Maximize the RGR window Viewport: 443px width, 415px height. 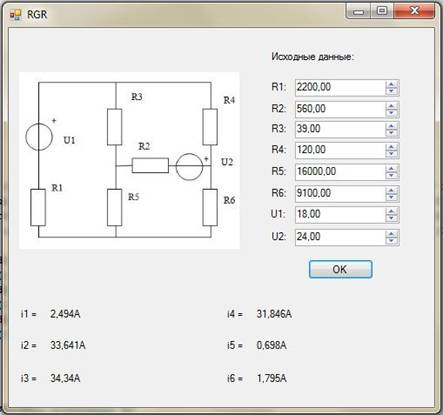click(x=382, y=11)
